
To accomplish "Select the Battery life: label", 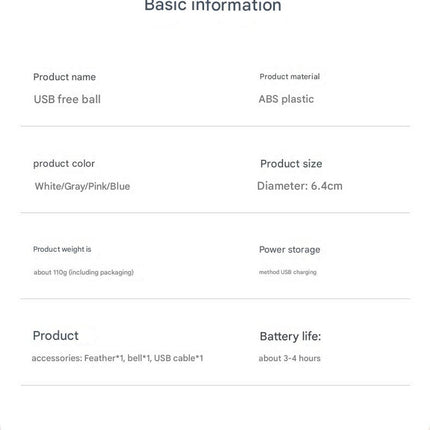I will pyautogui.click(x=290, y=336).
